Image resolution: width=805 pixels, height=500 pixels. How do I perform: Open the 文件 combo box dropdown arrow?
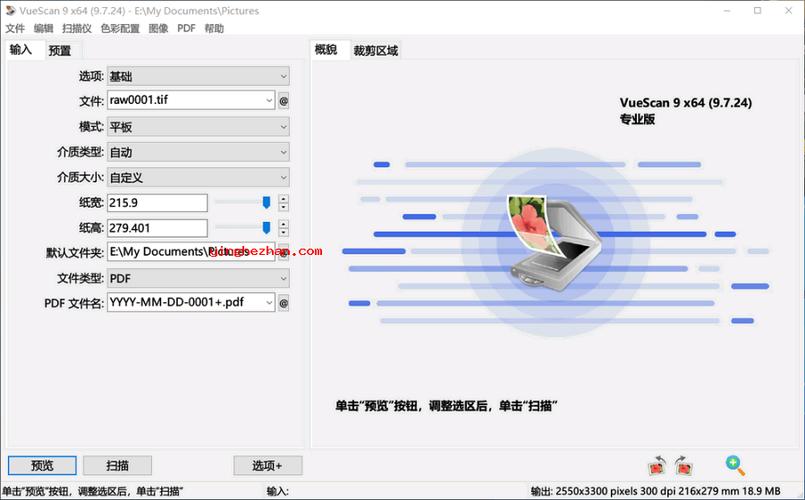(x=269, y=101)
